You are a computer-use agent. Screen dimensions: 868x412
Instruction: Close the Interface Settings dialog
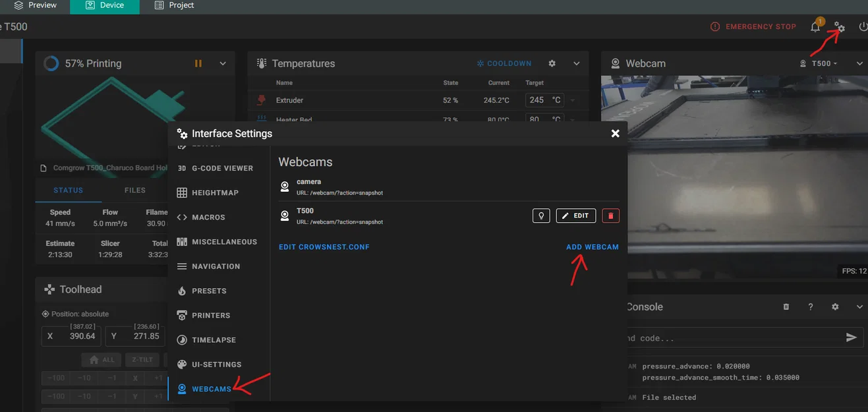pos(615,133)
